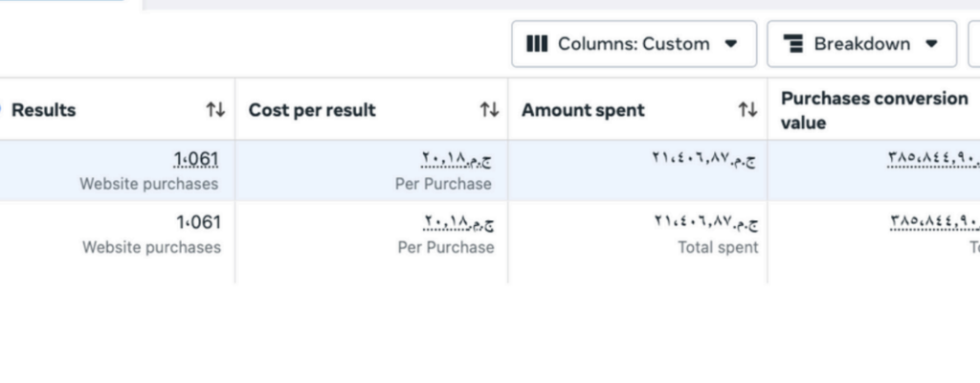Sort by the Results column arrows
Image resolution: width=980 pixels, height=383 pixels.
(215, 110)
